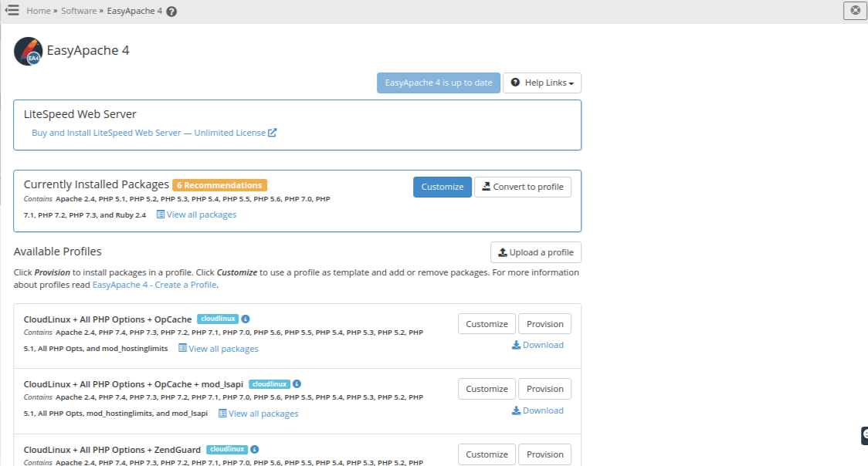Click the Available Profiles heading
The image size is (868, 466).
58,252
